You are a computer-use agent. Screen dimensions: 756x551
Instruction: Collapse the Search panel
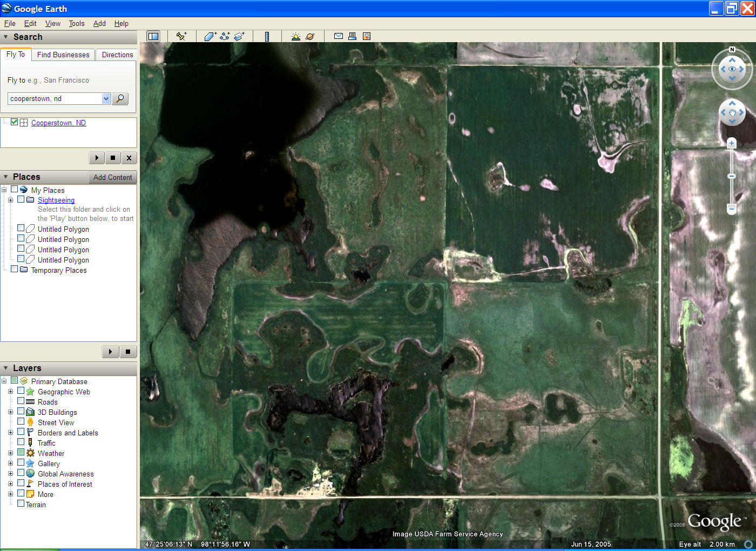coord(5,37)
